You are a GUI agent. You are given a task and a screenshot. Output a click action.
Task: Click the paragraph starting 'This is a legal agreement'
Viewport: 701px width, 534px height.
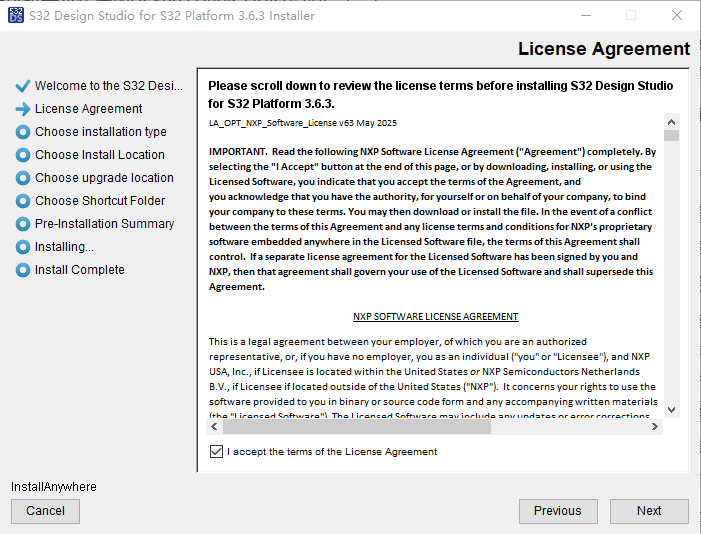coord(433,378)
